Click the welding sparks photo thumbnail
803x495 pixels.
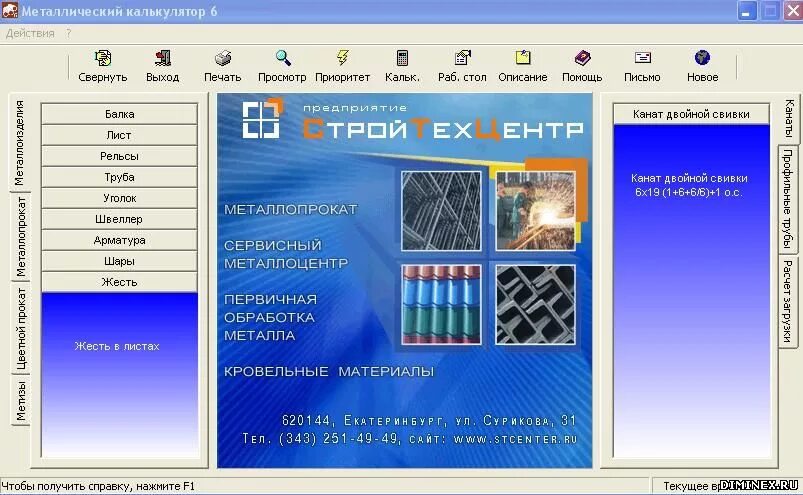coord(535,211)
